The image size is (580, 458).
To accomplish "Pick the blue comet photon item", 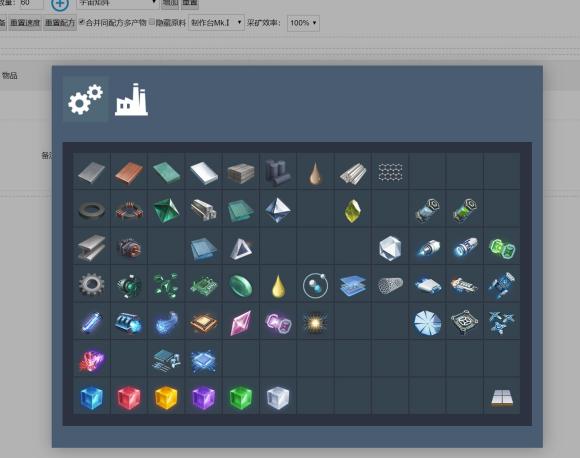I will (x=166, y=323).
